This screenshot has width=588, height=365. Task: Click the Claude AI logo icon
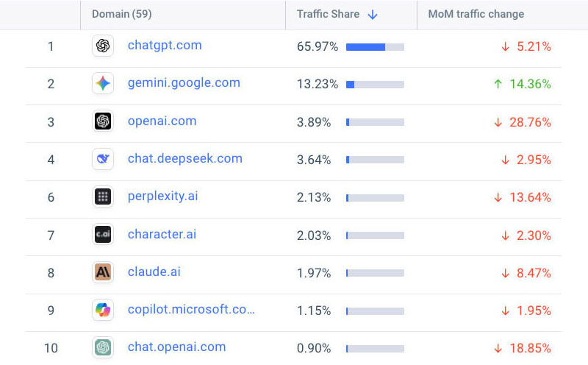click(103, 272)
